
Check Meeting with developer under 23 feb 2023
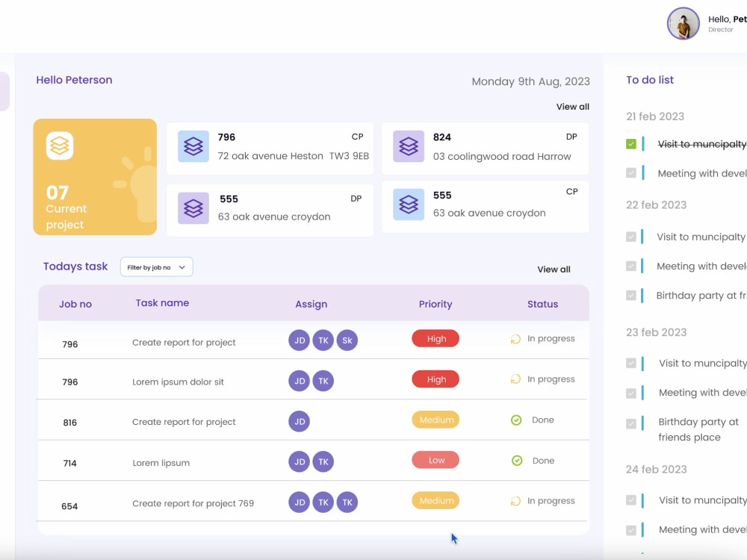point(631,393)
